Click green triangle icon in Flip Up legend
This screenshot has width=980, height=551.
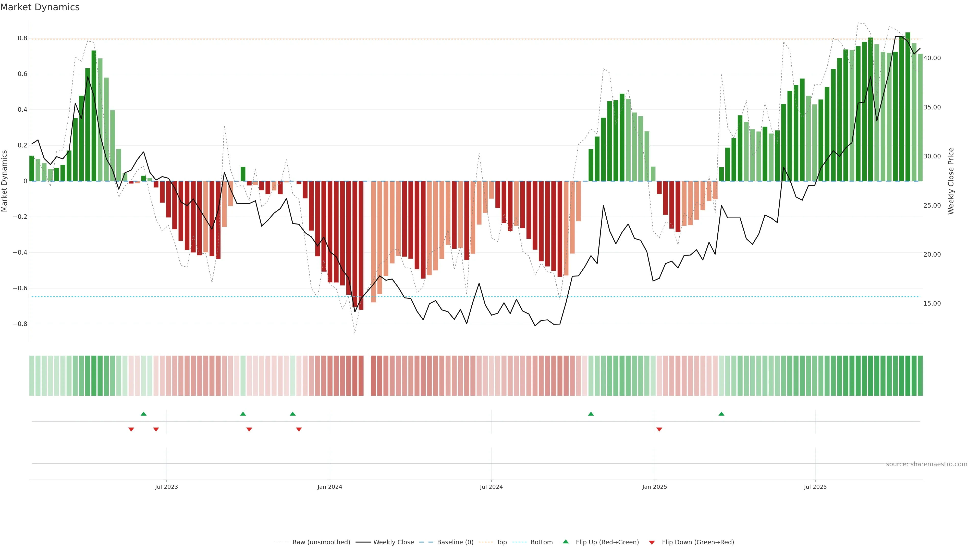pos(566,542)
